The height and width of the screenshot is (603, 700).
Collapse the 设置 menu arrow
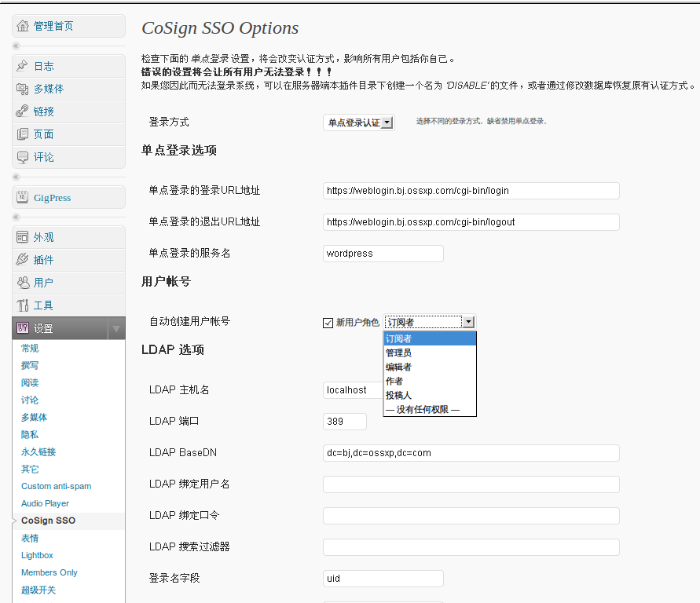tap(116, 329)
